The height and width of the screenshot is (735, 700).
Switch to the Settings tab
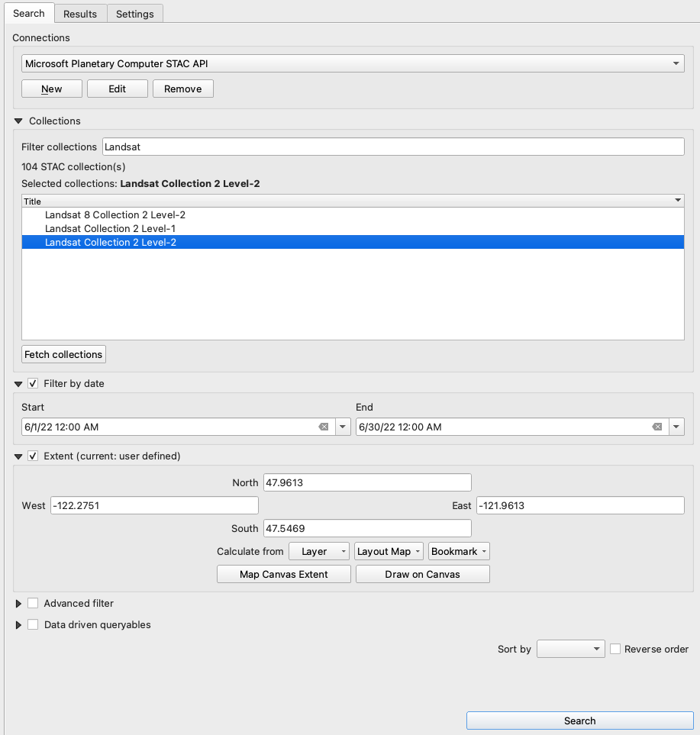[x=135, y=14]
